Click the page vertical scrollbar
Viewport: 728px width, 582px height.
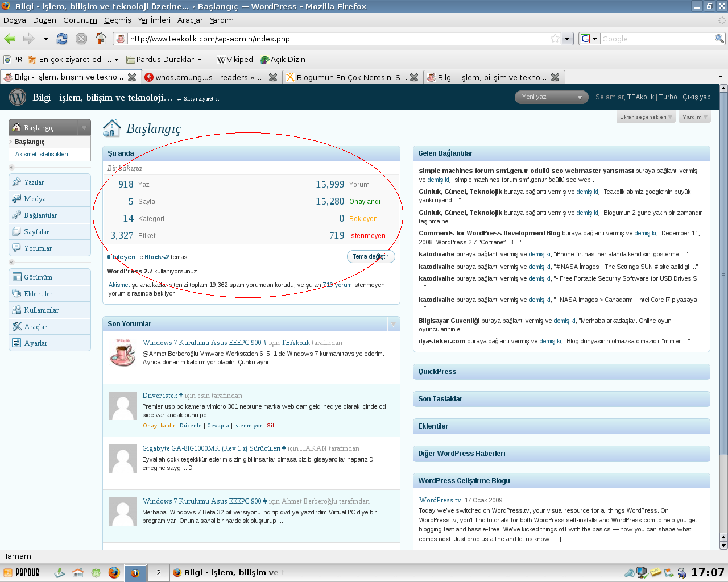[723, 273]
